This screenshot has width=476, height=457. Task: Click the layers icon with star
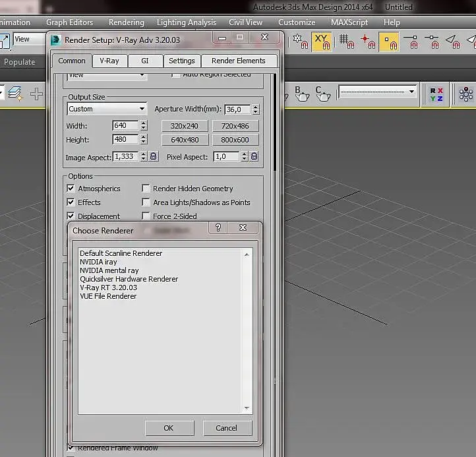coord(15,94)
